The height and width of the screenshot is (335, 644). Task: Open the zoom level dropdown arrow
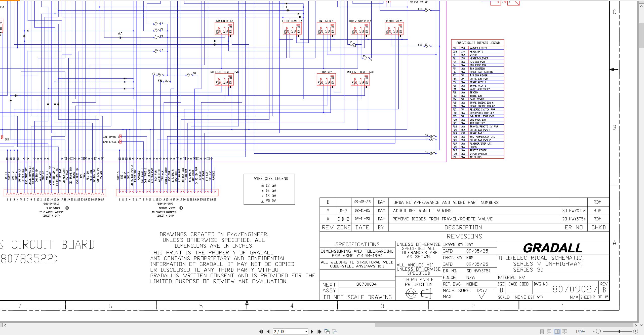pyautogui.click(x=594, y=331)
